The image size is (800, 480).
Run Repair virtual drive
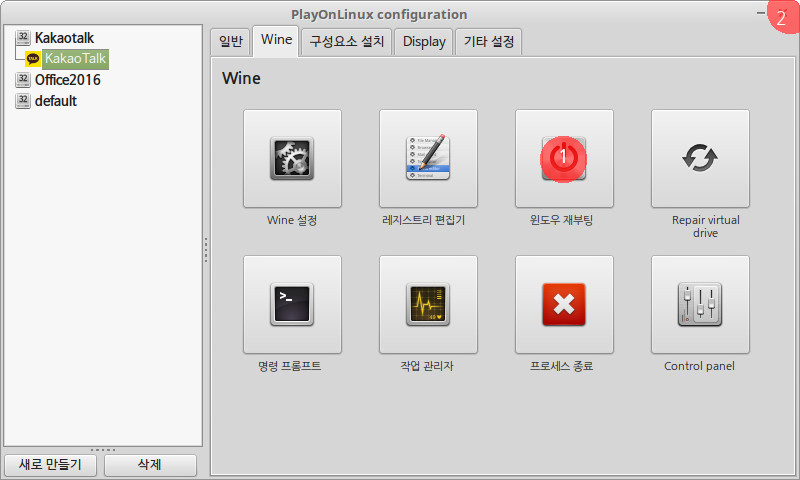[701, 159]
